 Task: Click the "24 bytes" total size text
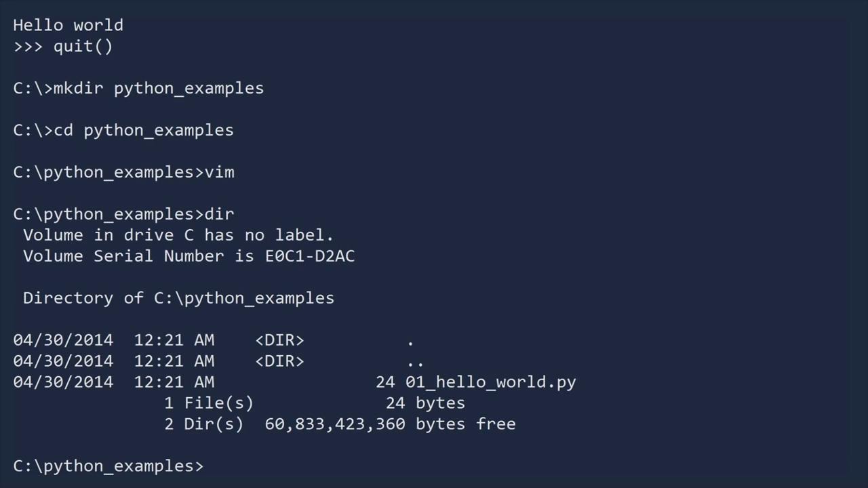425,403
